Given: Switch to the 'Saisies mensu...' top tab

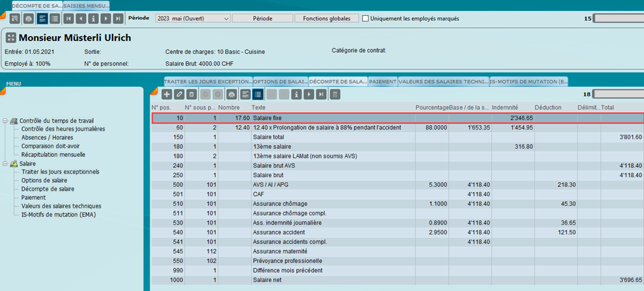Looking at the screenshot, I should pos(86,5).
